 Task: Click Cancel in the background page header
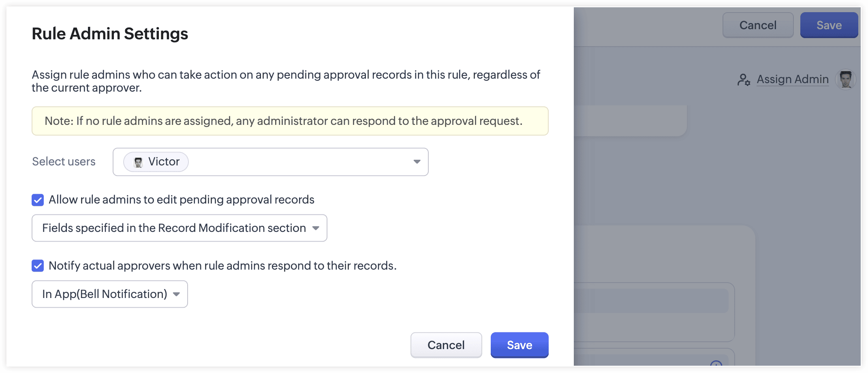point(758,25)
